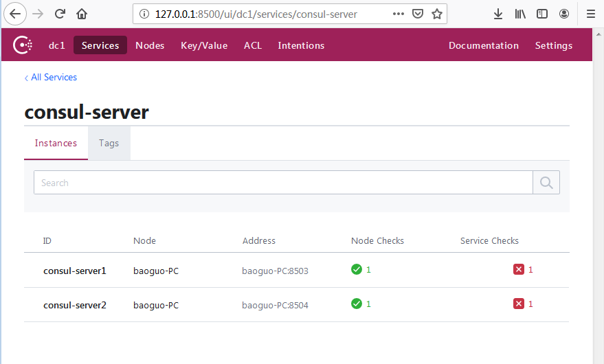Screen dimensions: 604x364
Task: Open the Services navigation item
Action: coord(100,45)
